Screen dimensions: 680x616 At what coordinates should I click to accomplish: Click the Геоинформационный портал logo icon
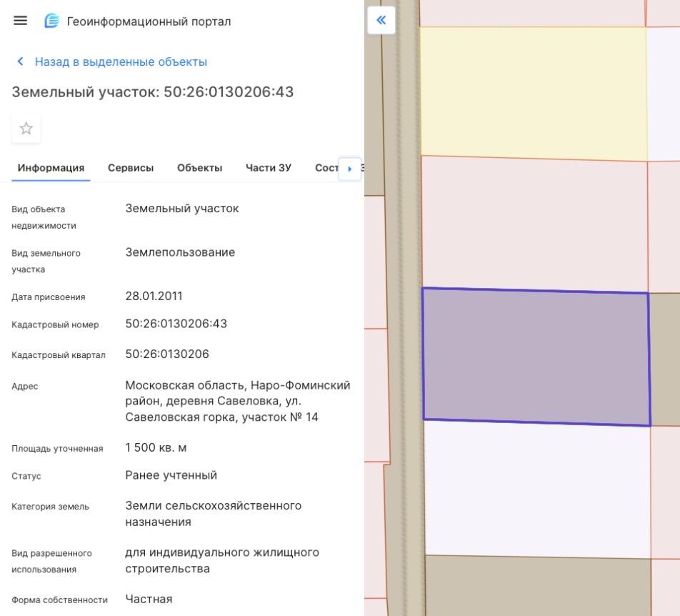click(x=51, y=21)
